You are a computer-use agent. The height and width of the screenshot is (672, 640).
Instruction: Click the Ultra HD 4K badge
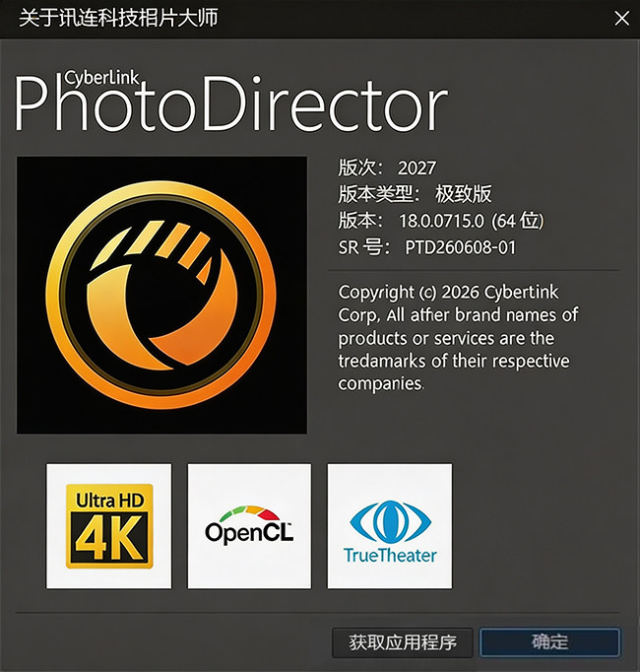(109, 526)
